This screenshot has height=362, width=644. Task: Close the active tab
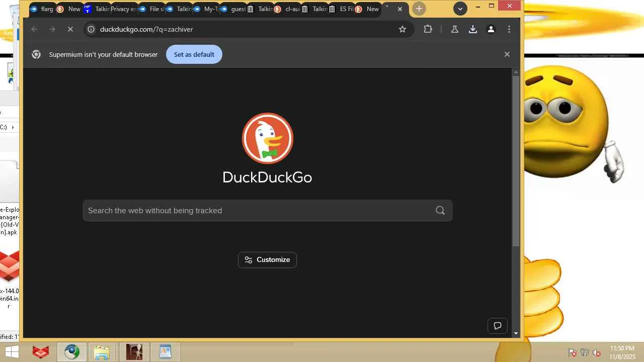click(400, 9)
